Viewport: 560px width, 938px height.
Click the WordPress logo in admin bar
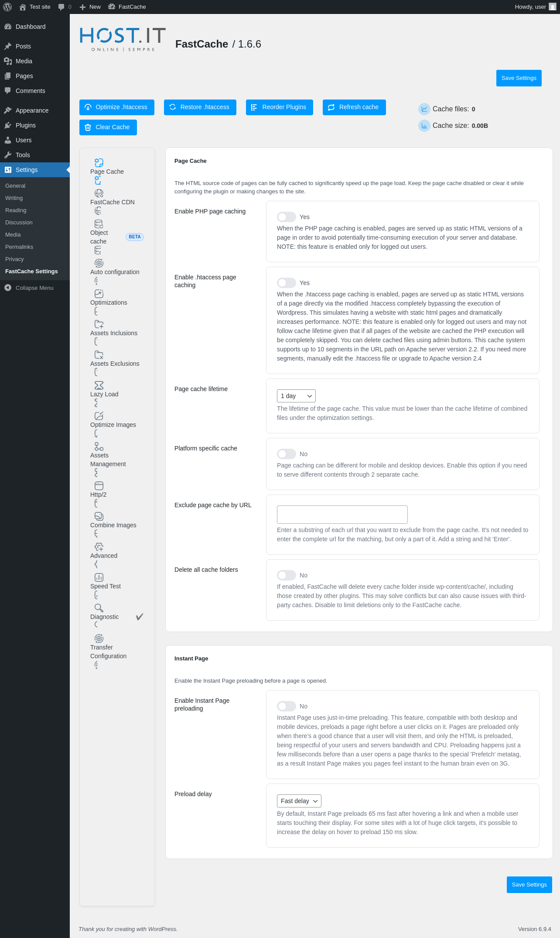tap(7, 7)
